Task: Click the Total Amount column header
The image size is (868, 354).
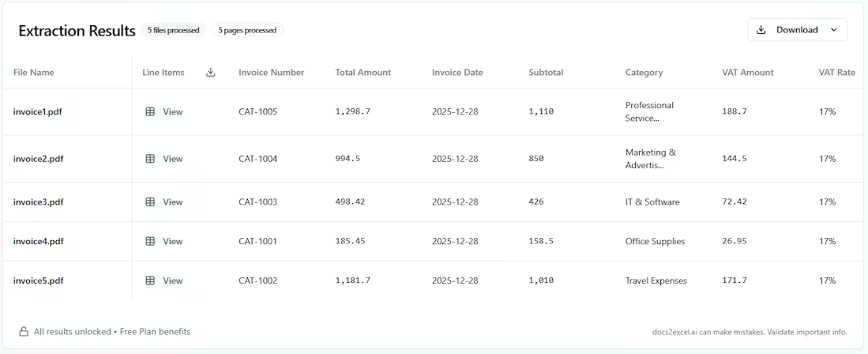Action: 363,73
